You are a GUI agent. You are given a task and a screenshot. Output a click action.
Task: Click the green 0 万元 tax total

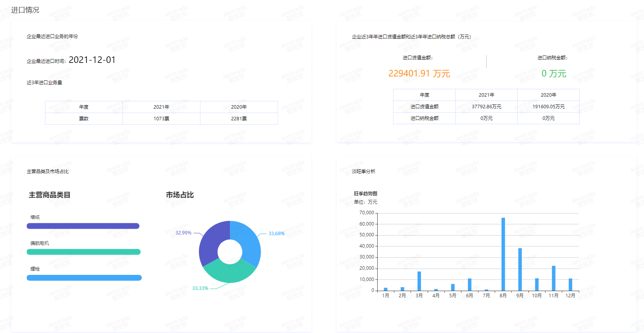pyautogui.click(x=554, y=73)
